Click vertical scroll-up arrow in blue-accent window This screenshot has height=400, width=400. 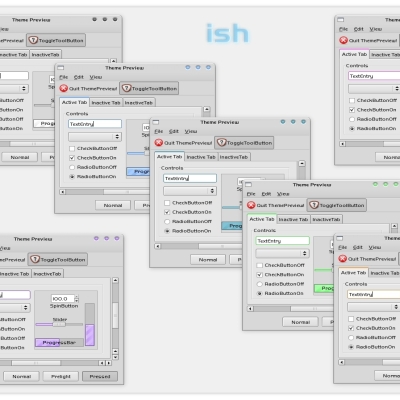click(207, 109)
